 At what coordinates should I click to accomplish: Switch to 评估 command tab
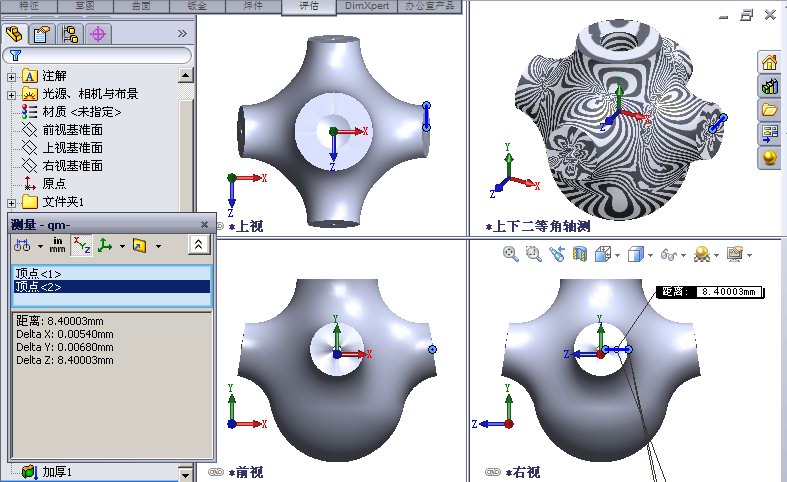(x=309, y=7)
